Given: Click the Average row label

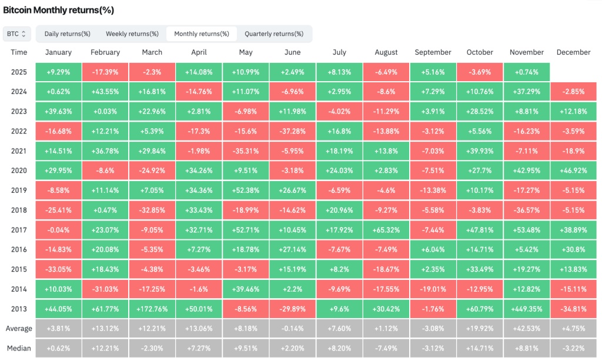Looking at the screenshot, I should point(19,328).
